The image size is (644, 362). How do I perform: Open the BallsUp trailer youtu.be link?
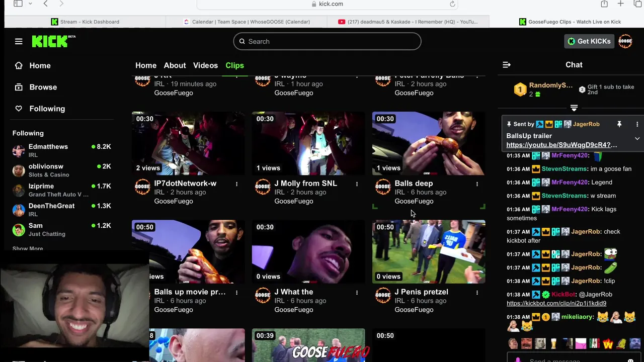coord(561,145)
